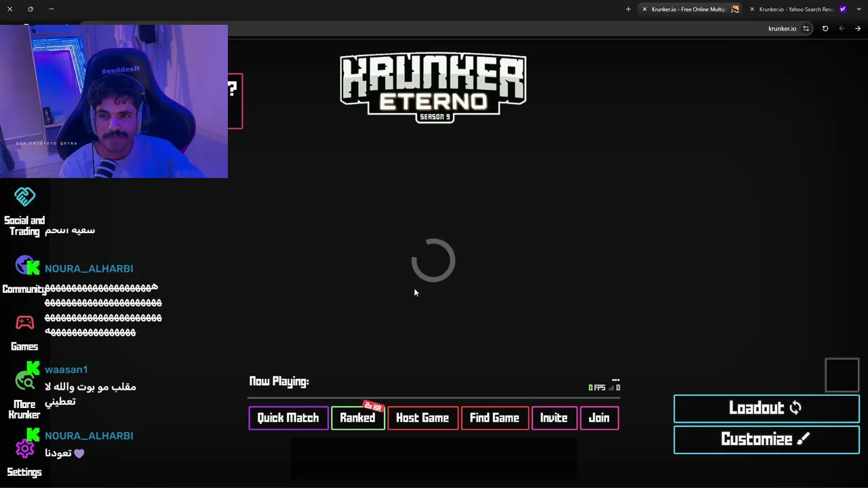Open the Customize panel
868x488 pixels.
point(766,440)
